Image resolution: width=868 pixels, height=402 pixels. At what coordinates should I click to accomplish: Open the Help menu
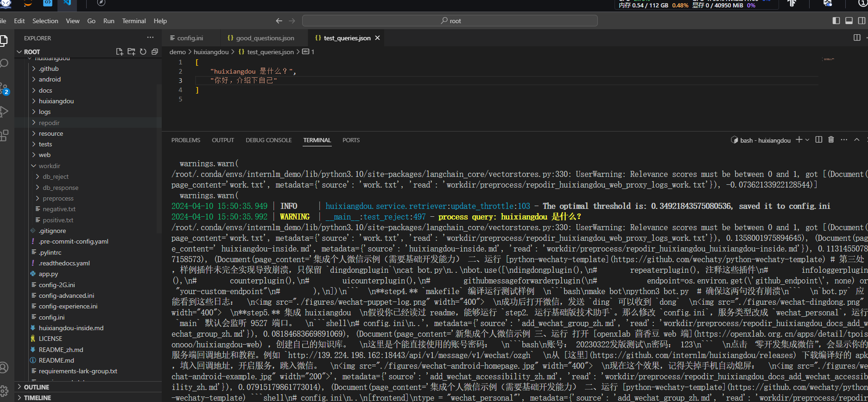pyautogui.click(x=160, y=21)
